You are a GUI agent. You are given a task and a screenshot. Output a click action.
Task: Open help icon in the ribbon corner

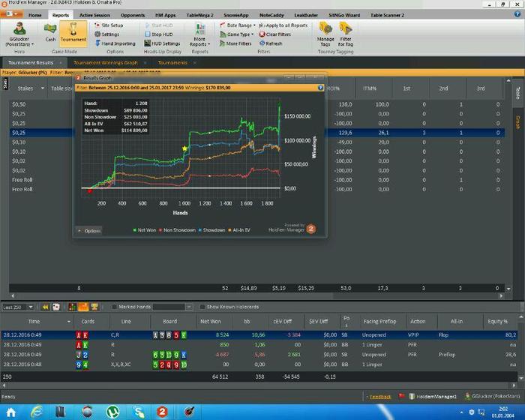pos(517,14)
